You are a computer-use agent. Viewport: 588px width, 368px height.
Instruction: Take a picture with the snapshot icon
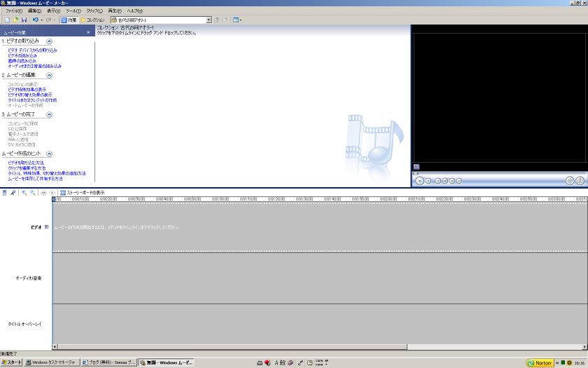click(x=580, y=181)
